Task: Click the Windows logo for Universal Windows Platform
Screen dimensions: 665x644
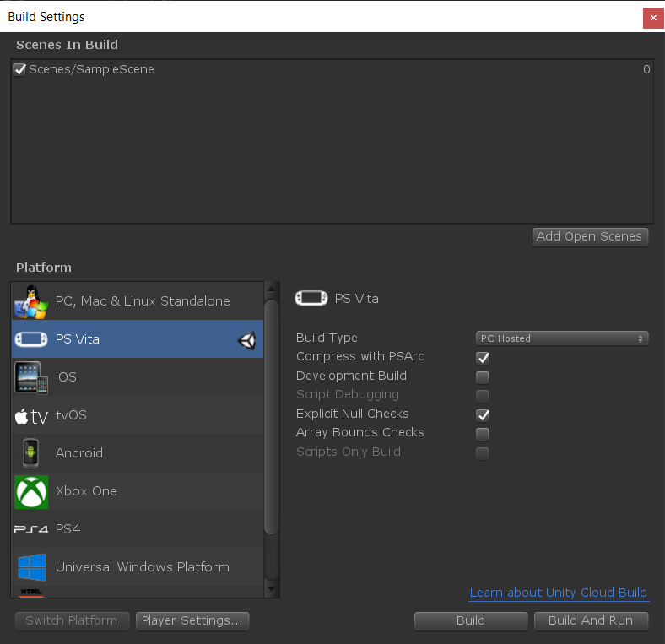Action: (x=32, y=567)
